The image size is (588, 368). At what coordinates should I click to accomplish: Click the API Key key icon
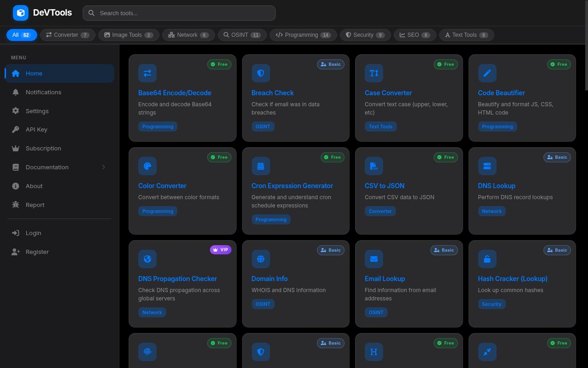[x=16, y=129]
